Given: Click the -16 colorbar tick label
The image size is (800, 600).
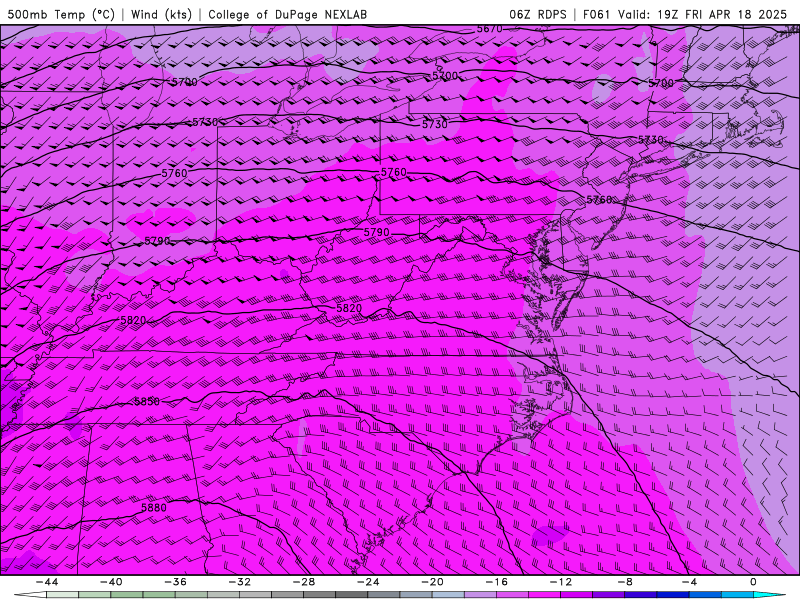Looking at the screenshot, I should pyautogui.click(x=496, y=582).
